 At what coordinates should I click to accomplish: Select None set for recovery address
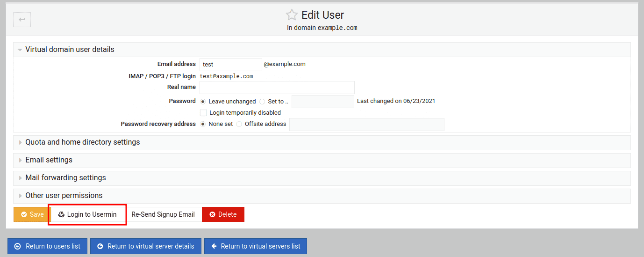(x=203, y=124)
